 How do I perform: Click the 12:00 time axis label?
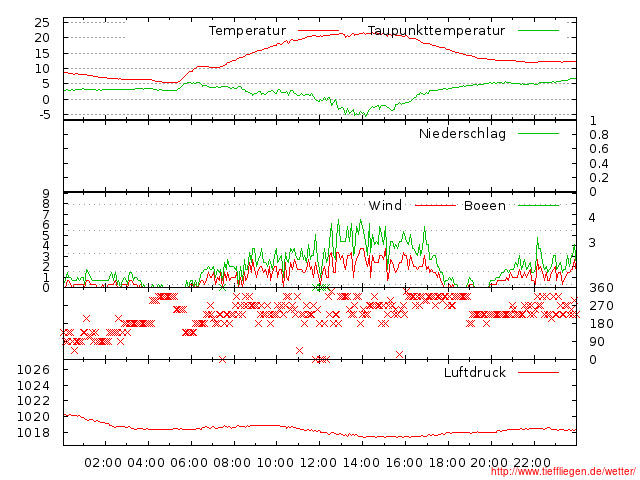318,463
